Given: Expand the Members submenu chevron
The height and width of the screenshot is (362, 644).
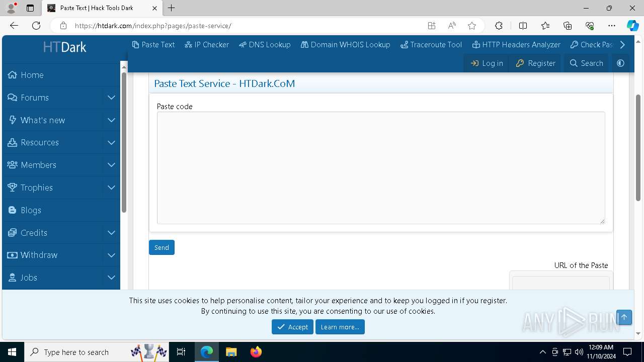Looking at the screenshot, I should (x=112, y=165).
